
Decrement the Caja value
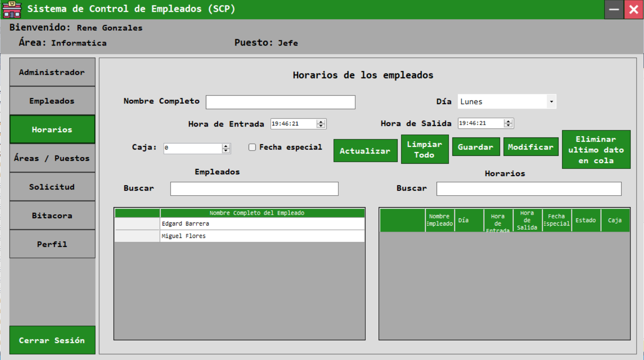tap(226, 151)
